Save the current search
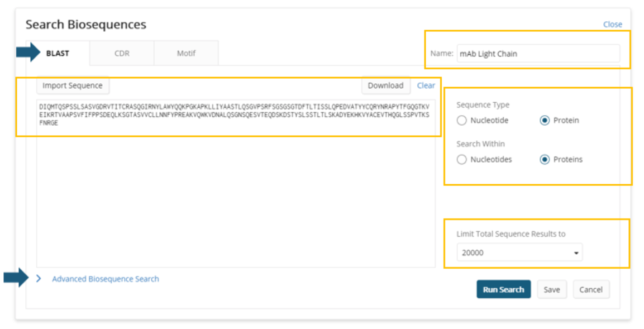This screenshot has width=644, height=329. (551, 289)
